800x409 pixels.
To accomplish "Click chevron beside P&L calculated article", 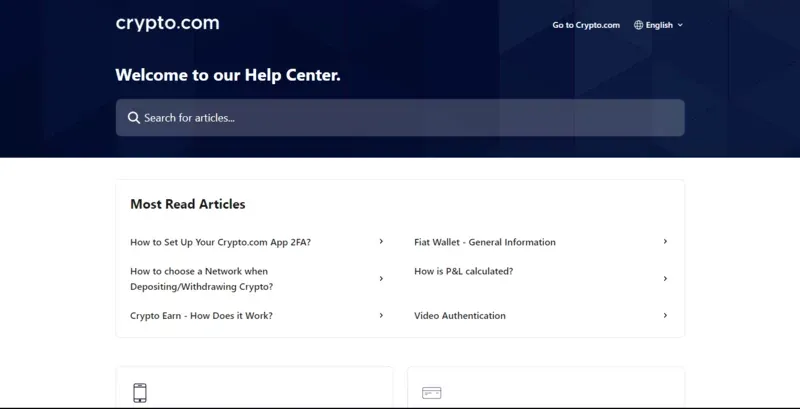I will pyautogui.click(x=665, y=278).
